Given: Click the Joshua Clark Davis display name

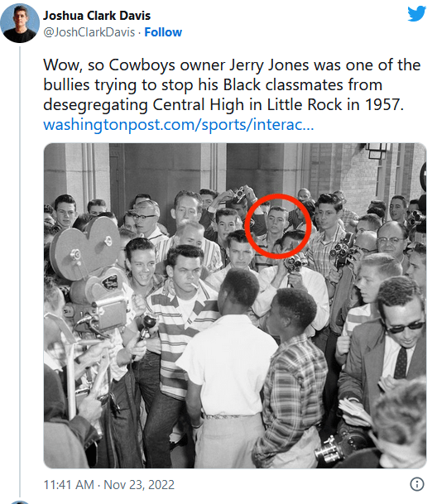Looking at the screenshot, I should [x=97, y=16].
